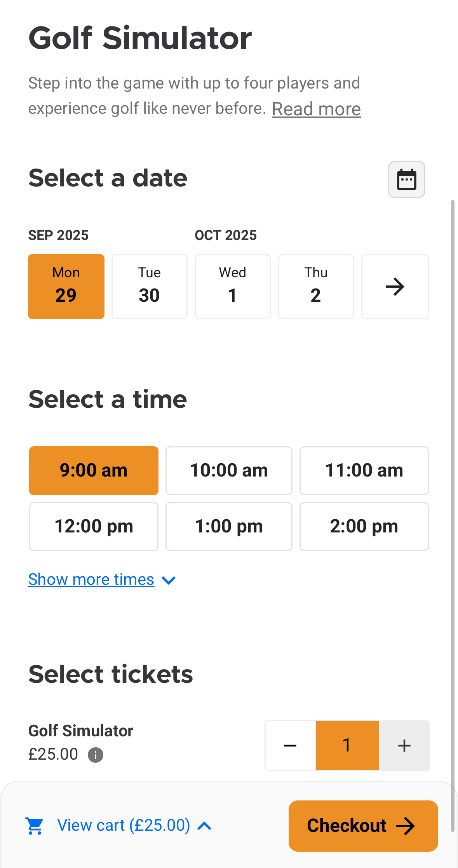Viewport: 458px width, 868px height.
Task: Pick the 2:00 pm slot
Action: pyautogui.click(x=364, y=526)
